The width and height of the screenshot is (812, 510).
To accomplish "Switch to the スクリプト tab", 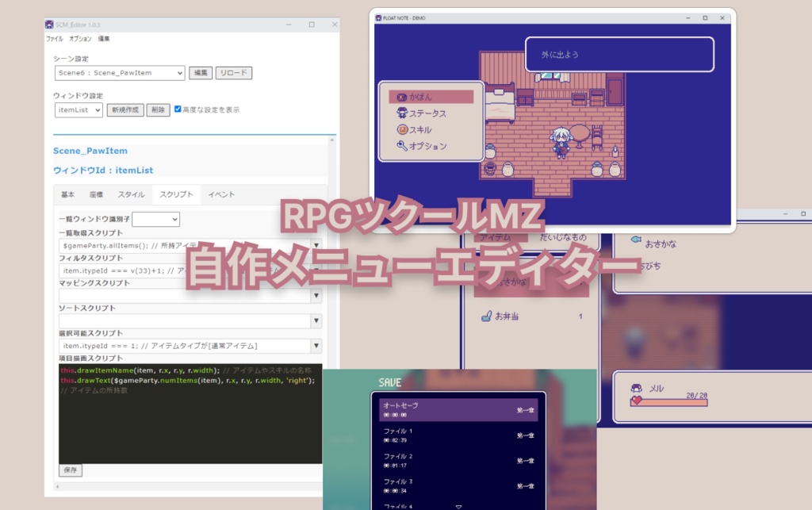I will (x=176, y=194).
